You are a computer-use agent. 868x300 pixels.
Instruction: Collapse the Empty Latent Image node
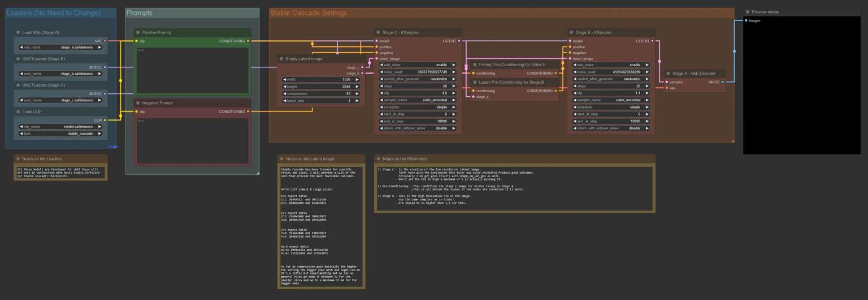coord(281,59)
